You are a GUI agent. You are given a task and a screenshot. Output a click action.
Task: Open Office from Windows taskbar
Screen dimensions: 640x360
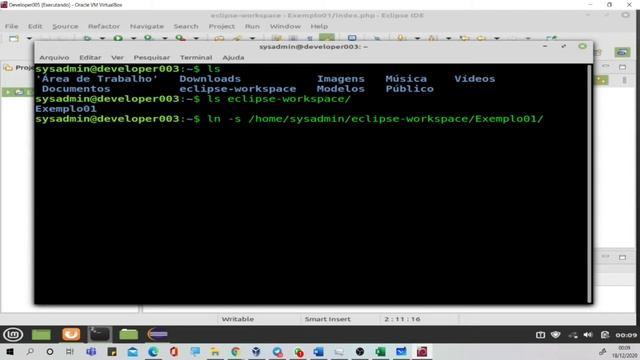(174, 351)
